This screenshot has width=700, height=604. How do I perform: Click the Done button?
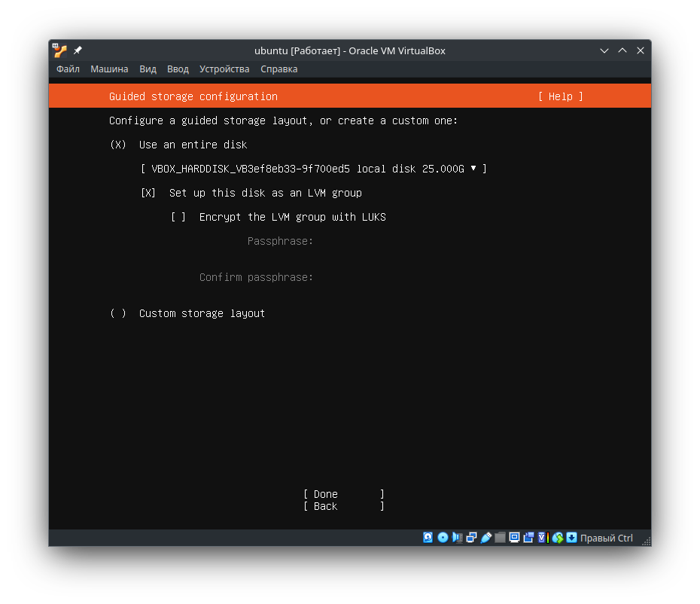[325, 494]
